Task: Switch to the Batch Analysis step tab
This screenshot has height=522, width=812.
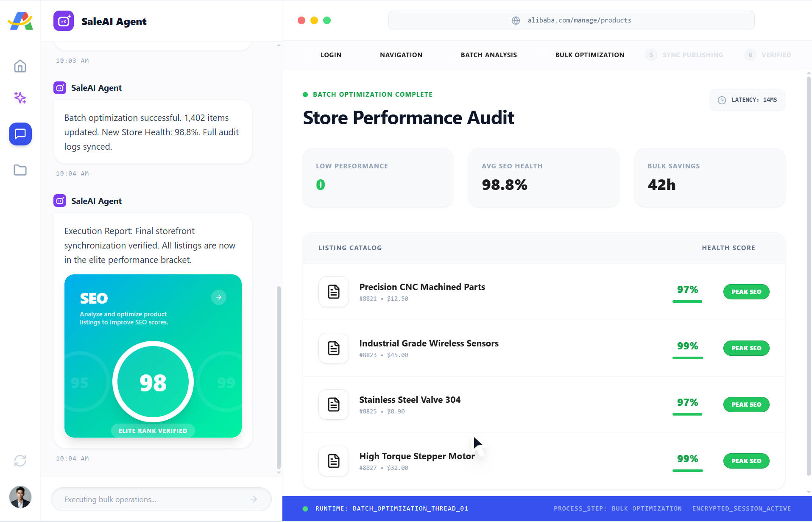Action: point(488,55)
